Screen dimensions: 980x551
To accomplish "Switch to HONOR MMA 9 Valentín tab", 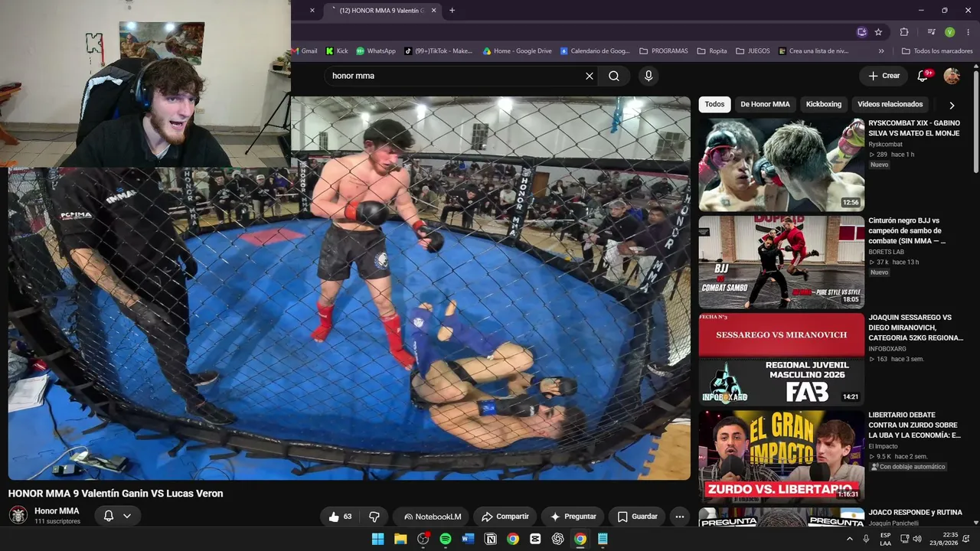I will tap(383, 11).
